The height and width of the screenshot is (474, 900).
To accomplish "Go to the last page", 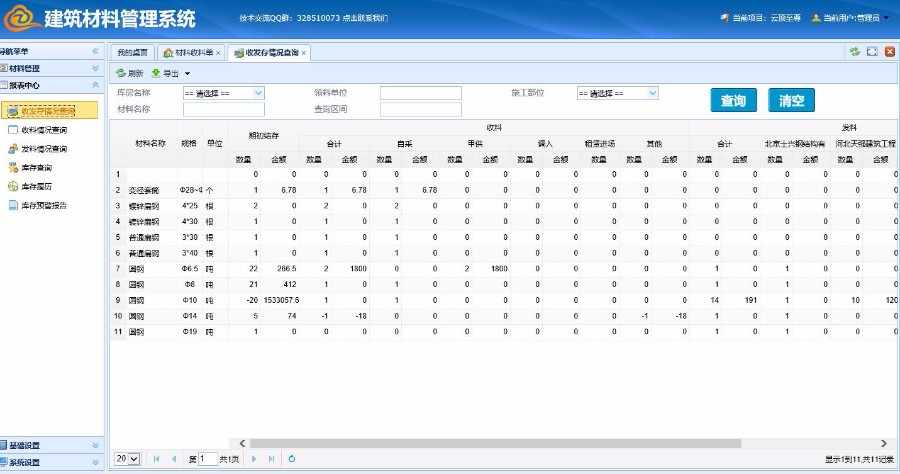I will (271, 459).
